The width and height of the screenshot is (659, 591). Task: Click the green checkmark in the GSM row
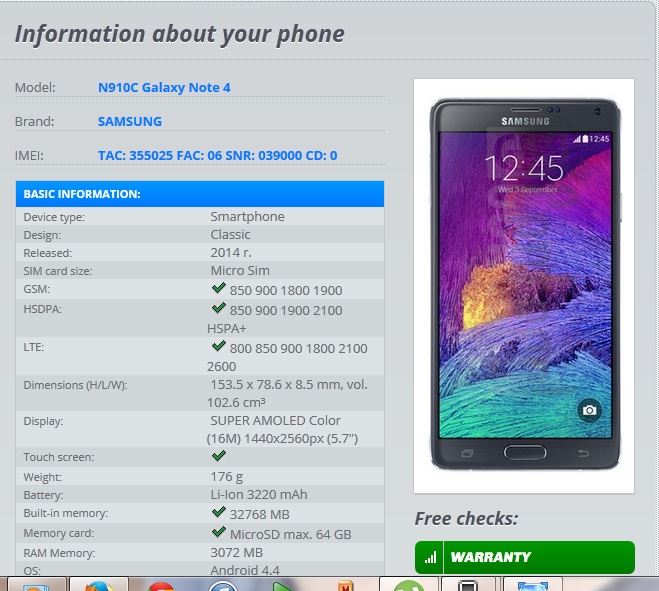tap(219, 288)
